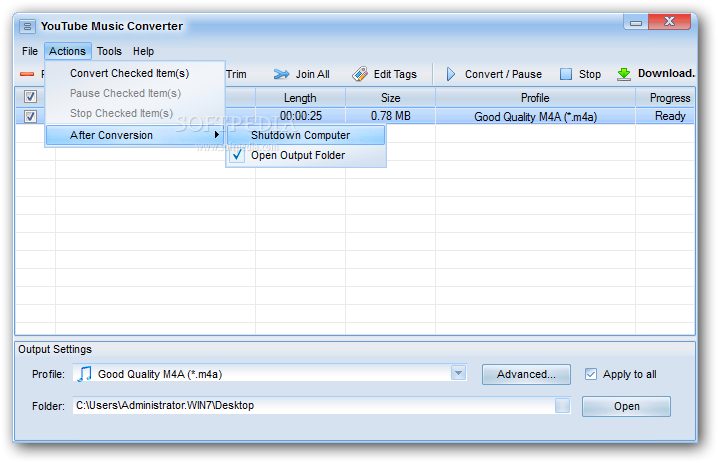718x463 pixels.
Task: Click the Stop square icon
Action: point(566,74)
